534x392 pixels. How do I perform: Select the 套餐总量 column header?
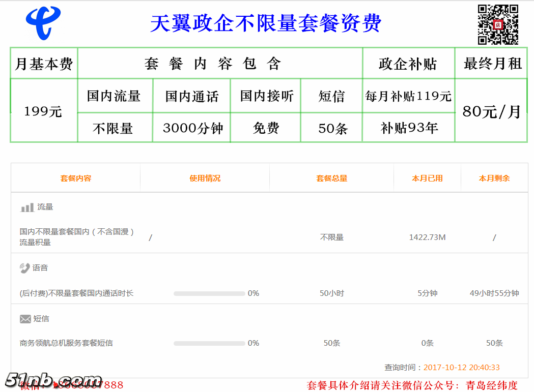pyautogui.click(x=331, y=178)
